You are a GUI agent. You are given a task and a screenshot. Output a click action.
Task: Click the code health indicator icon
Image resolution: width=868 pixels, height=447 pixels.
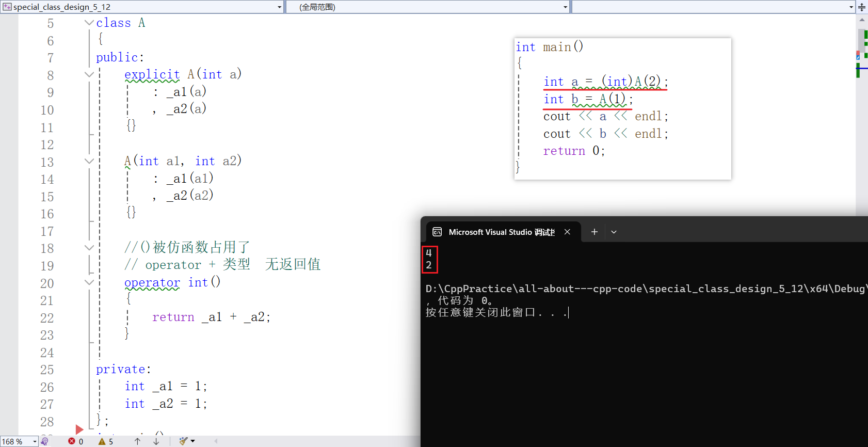point(45,441)
